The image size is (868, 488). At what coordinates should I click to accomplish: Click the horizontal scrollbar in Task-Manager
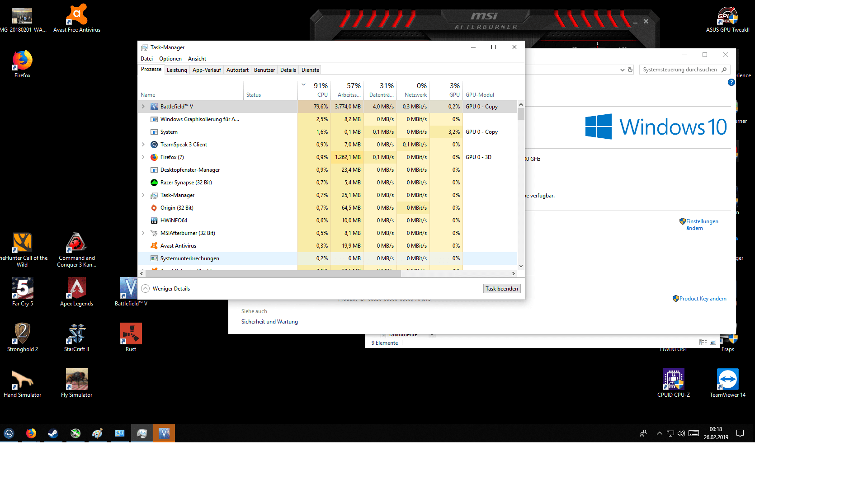pyautogui.click(x=273, y=273)
